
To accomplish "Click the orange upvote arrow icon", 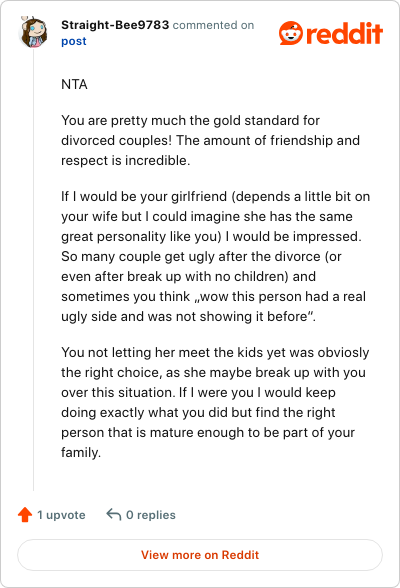I will point(25,514).
